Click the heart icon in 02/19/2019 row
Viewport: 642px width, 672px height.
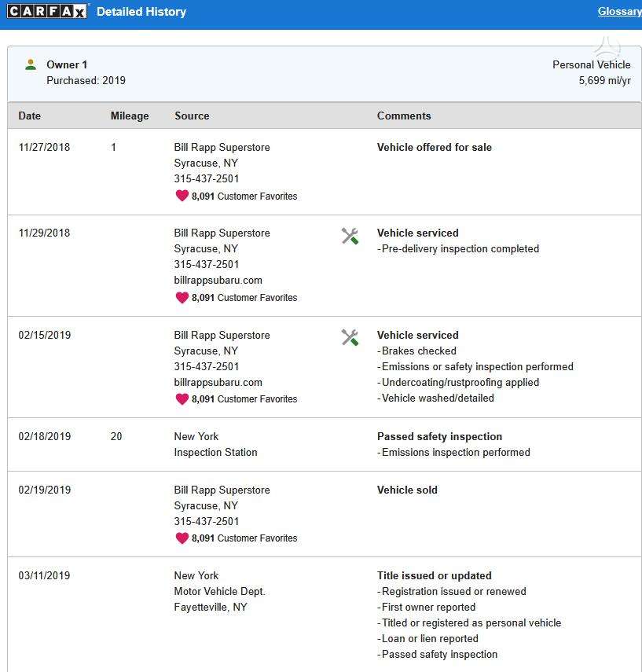pos(182,538)
